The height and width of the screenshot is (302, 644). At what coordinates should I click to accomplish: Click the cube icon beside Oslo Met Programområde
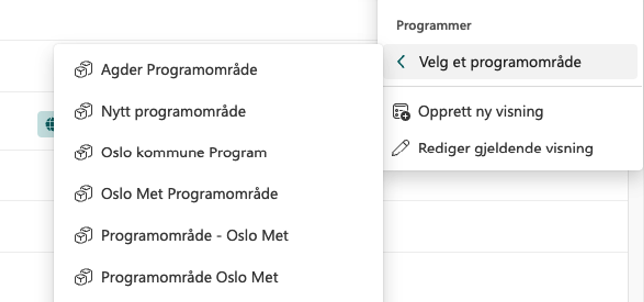tap(84, 194)
